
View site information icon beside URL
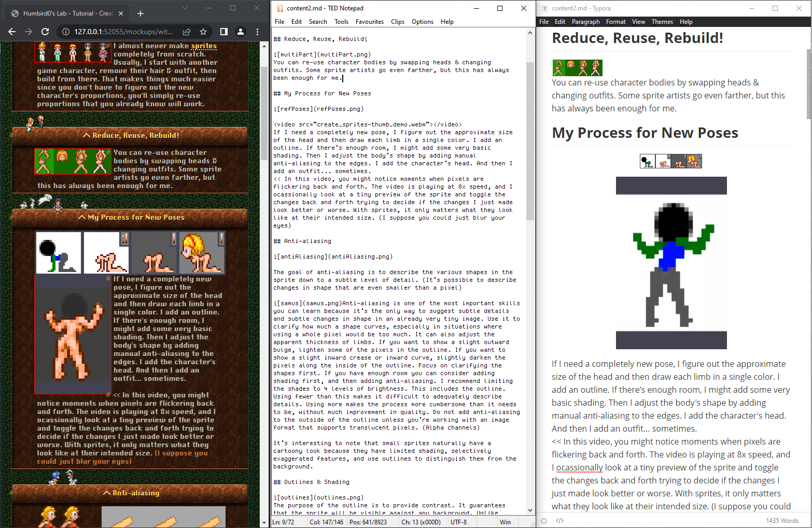[x=66, y=32]
